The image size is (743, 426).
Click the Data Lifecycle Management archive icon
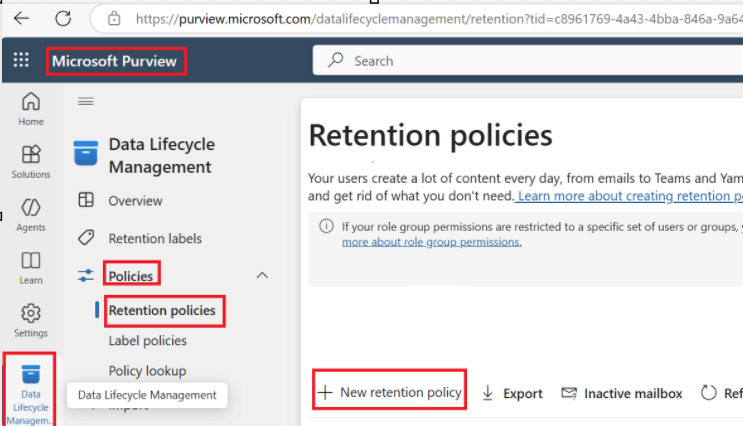(86, 153)
